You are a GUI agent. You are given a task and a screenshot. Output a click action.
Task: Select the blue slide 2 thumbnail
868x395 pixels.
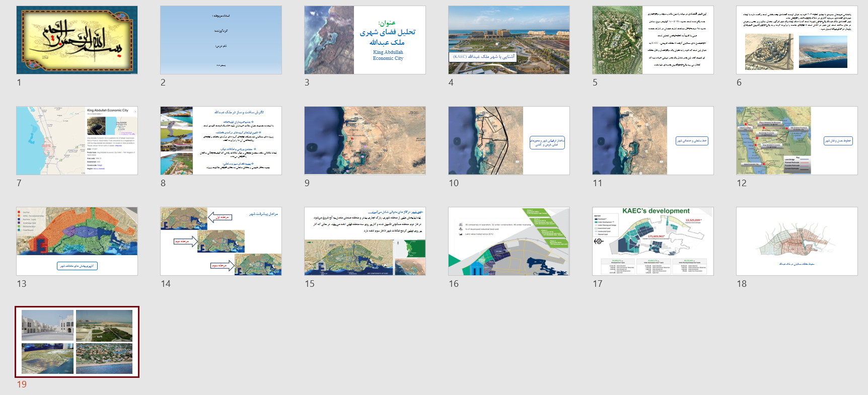tap(221, 40)
